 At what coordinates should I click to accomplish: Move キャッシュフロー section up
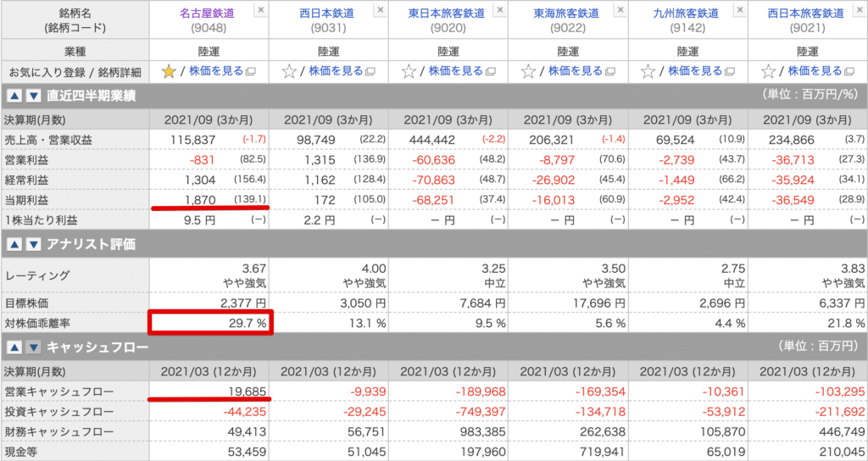(15, 347)
